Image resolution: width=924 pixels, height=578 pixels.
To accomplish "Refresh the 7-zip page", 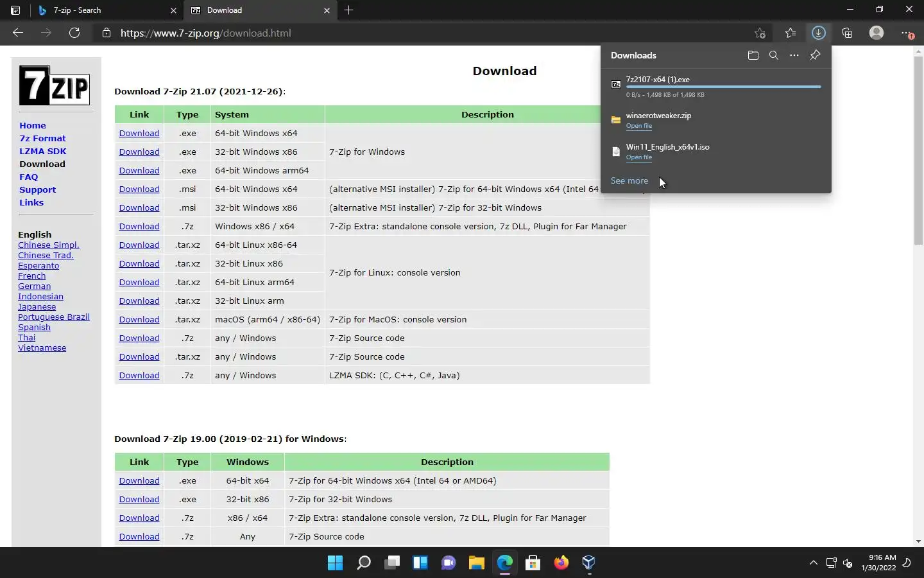I will pos(74,33).
